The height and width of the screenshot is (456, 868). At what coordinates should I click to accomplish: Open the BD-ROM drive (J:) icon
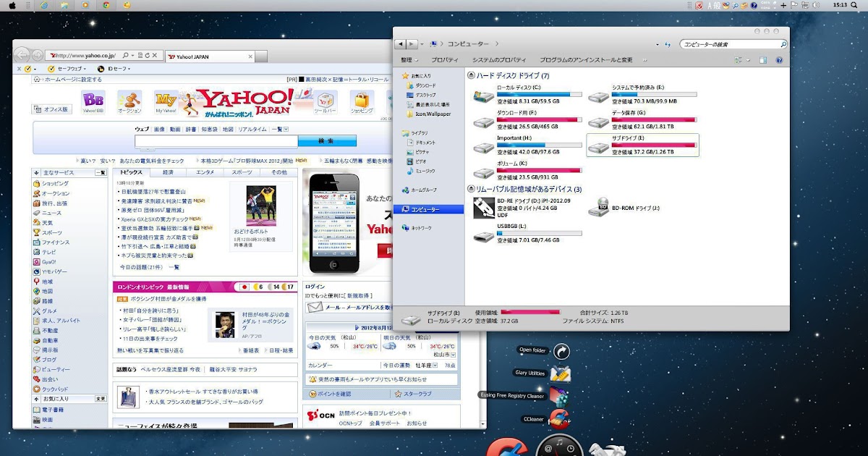(x=599, y=208)
